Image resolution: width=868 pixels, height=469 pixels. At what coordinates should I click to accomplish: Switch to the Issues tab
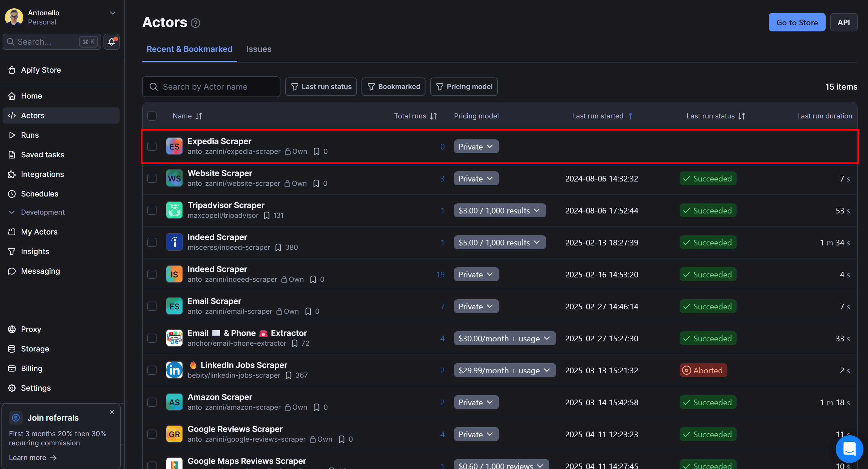point(259,49)
